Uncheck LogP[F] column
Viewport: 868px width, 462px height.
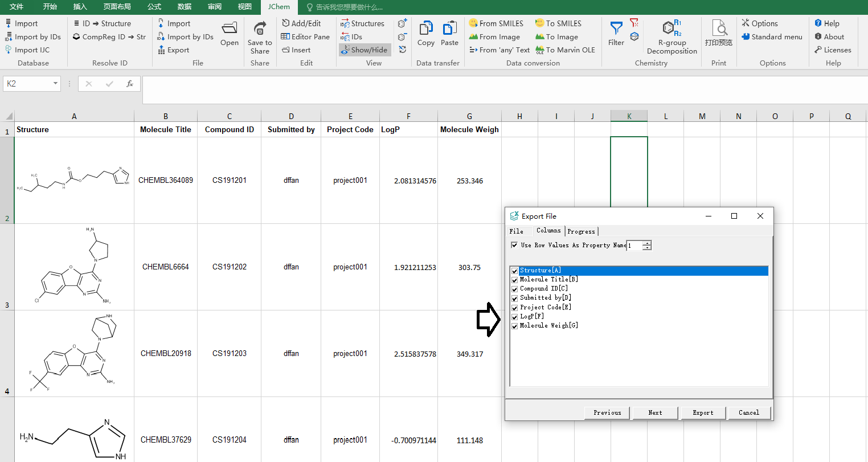click(514, 317)
